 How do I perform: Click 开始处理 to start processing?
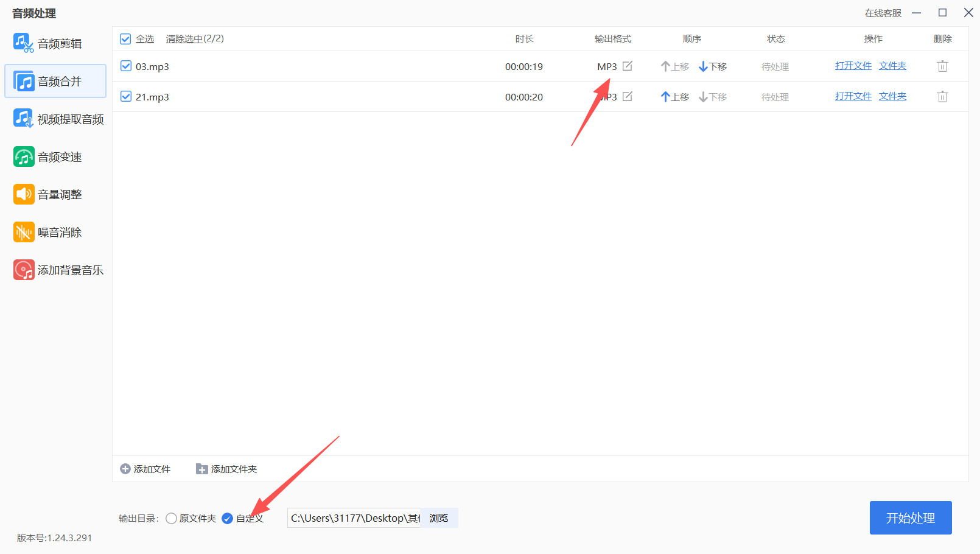click(x=911, y=517)
